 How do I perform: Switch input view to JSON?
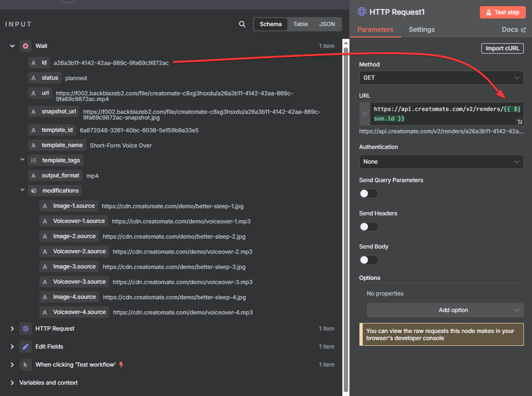coord(327,24)
